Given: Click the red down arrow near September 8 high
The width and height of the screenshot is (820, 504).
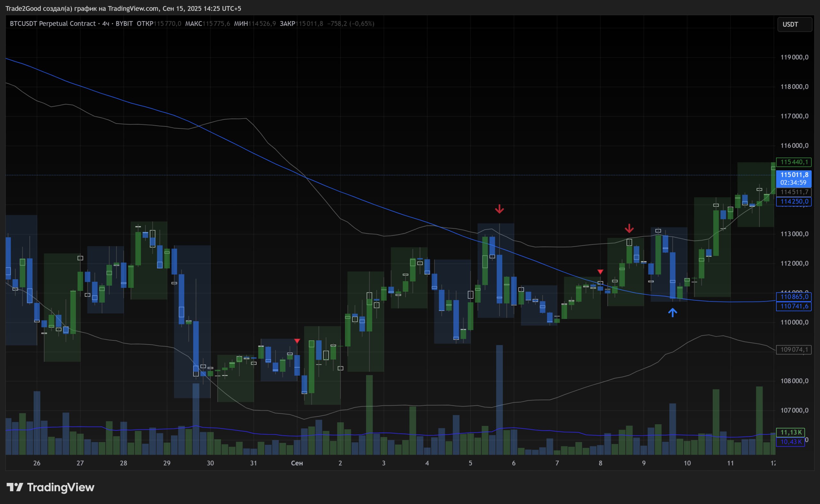Looking at the screenshot, I should [x=629, y=228].
